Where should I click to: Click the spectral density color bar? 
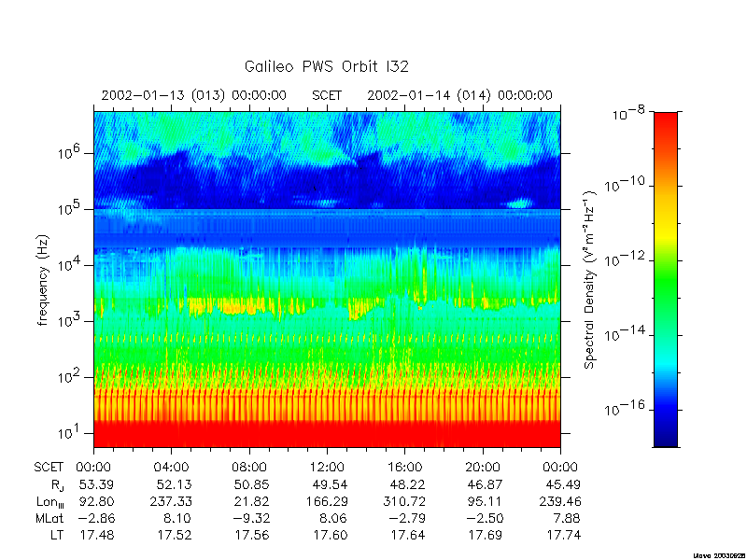[666, 279]
